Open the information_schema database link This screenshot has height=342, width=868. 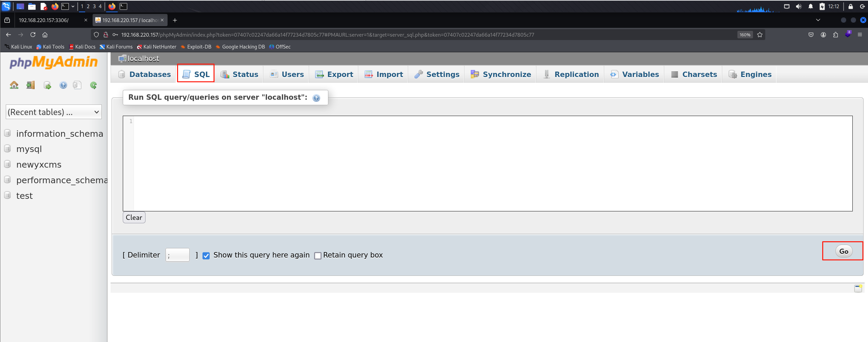60,134
